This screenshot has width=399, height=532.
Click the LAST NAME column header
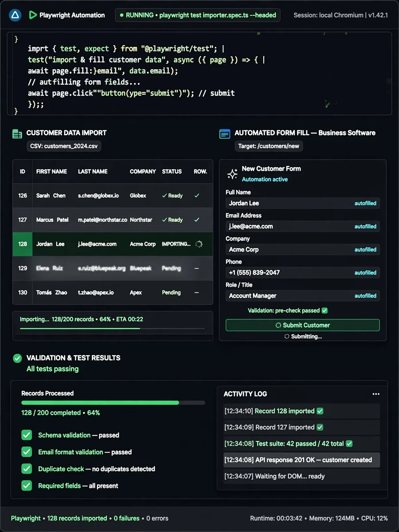[x=93, y=172]
